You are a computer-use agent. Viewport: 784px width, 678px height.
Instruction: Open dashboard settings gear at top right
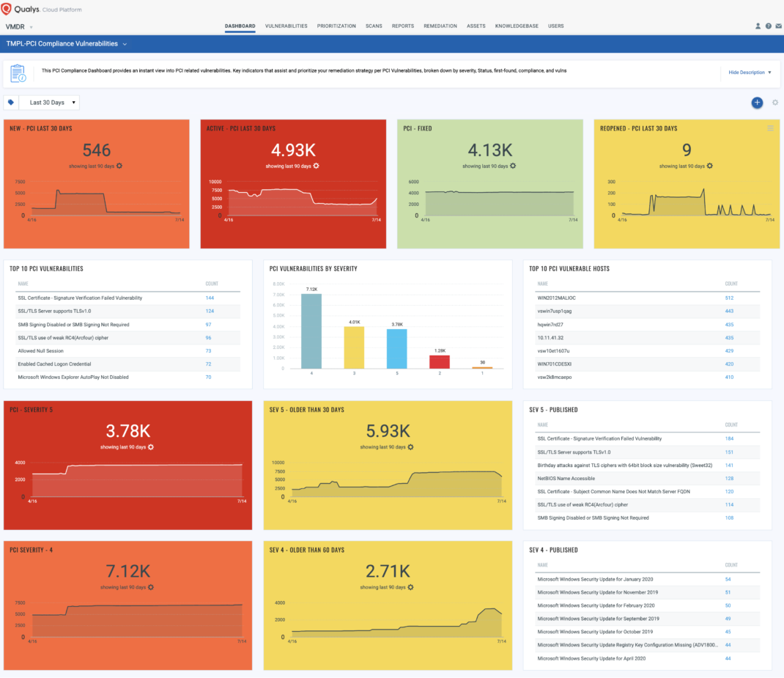click(775, 103)
